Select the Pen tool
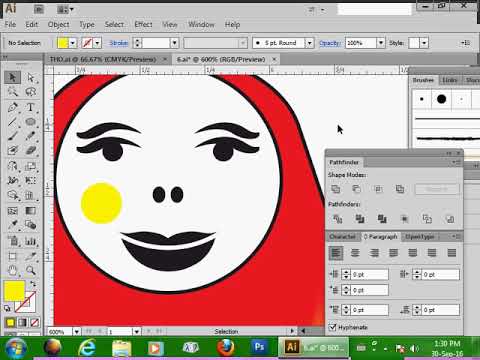The image size is (480, 360). point(13,107)
